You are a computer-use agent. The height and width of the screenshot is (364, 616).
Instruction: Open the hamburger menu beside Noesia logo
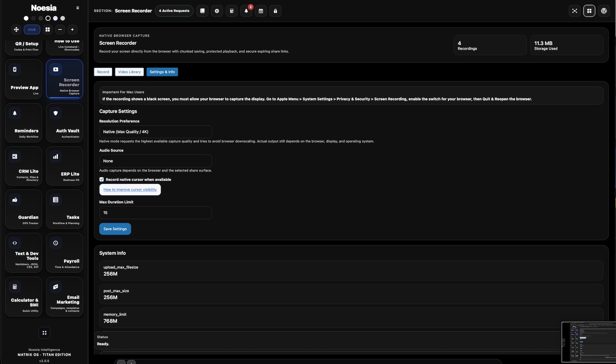[x=78, y=8]
